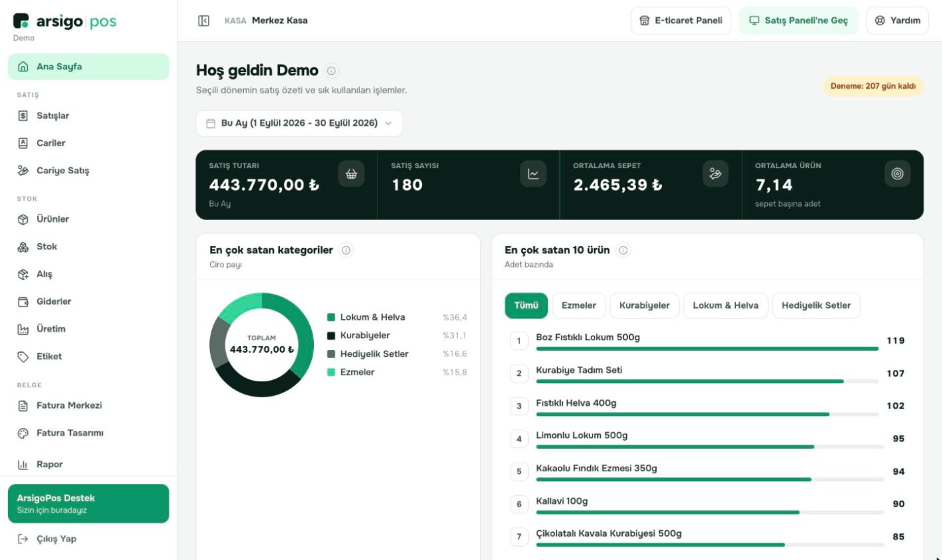Select the Tümü product filter tab
Image resolution: width=942 pixels, height=560 pixels.
point(526,305)
